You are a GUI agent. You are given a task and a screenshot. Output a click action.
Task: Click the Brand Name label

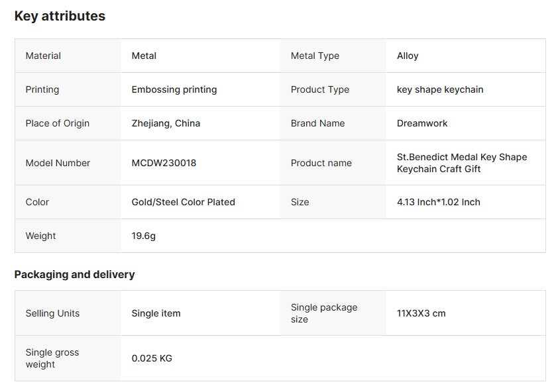coord(318,123)
